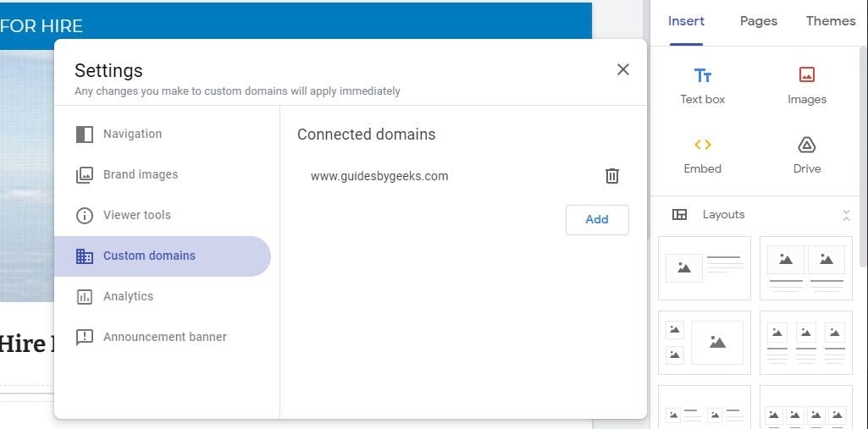
Task: Select Custom domains section
Action: point(149,256)
